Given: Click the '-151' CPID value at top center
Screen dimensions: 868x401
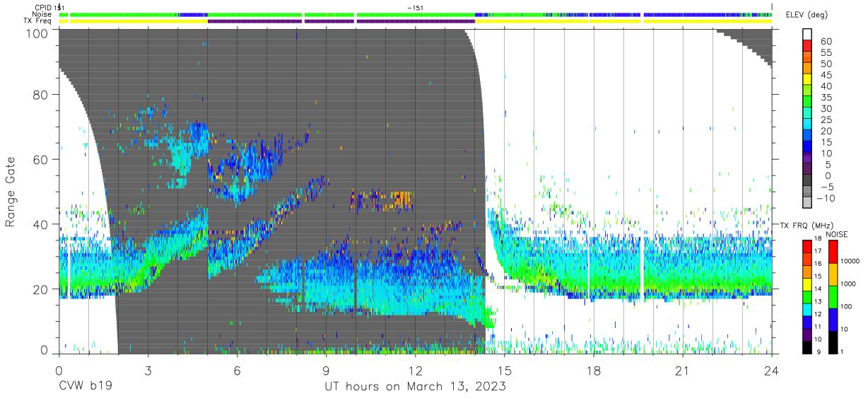Looking at the screenshot, I should click(415, 7).
